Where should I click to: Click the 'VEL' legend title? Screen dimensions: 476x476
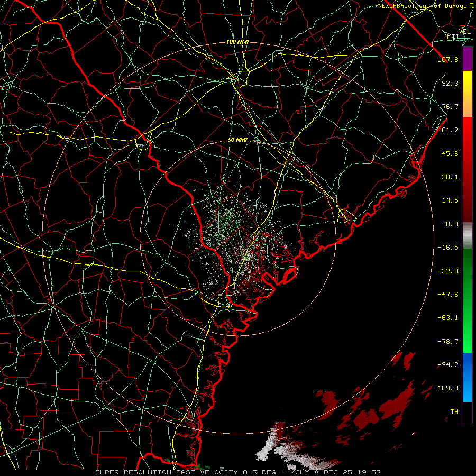point(464,32)
